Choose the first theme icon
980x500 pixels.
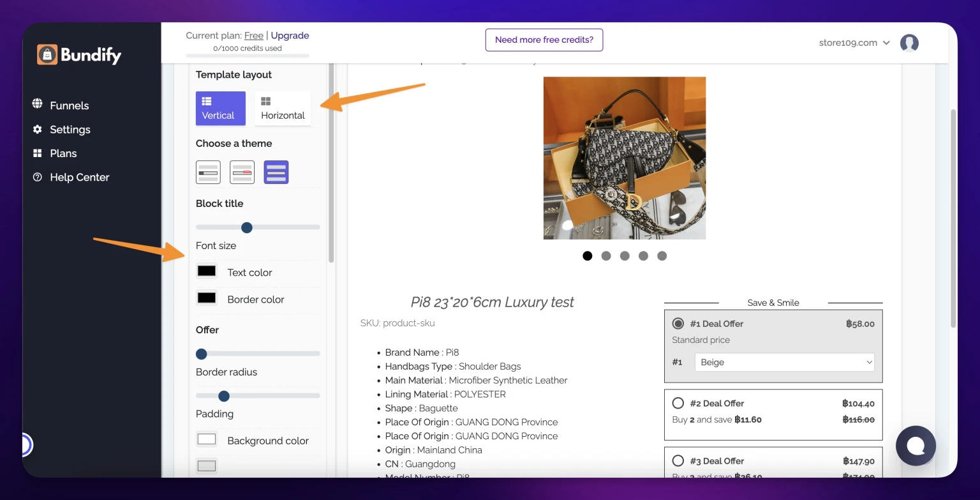point(208,172)
